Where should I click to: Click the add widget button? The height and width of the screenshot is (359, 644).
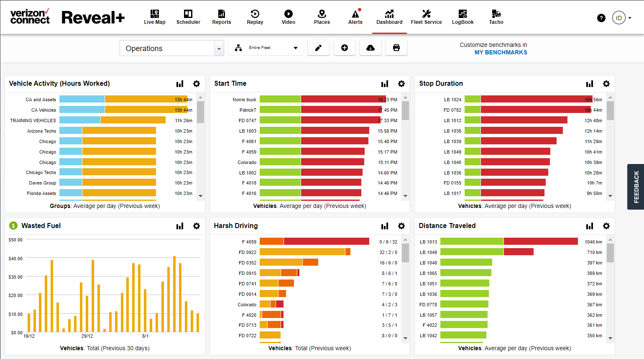(x=344, y=48)
